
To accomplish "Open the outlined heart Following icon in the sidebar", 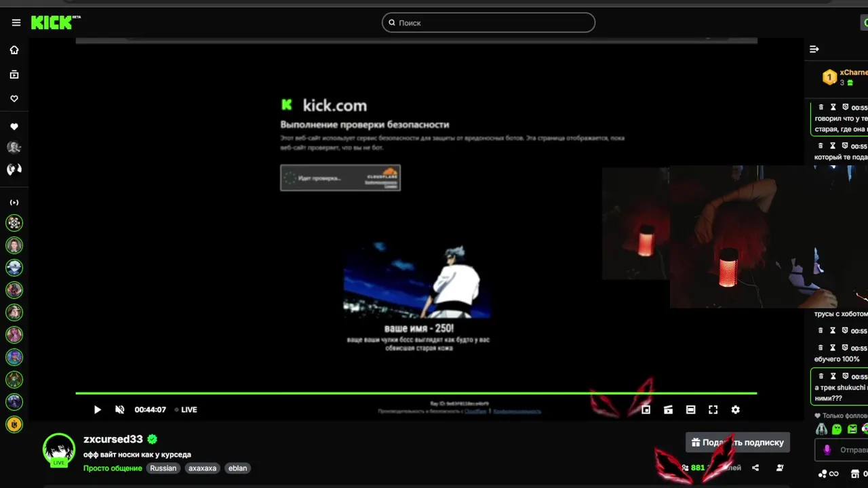I will 14,99.
